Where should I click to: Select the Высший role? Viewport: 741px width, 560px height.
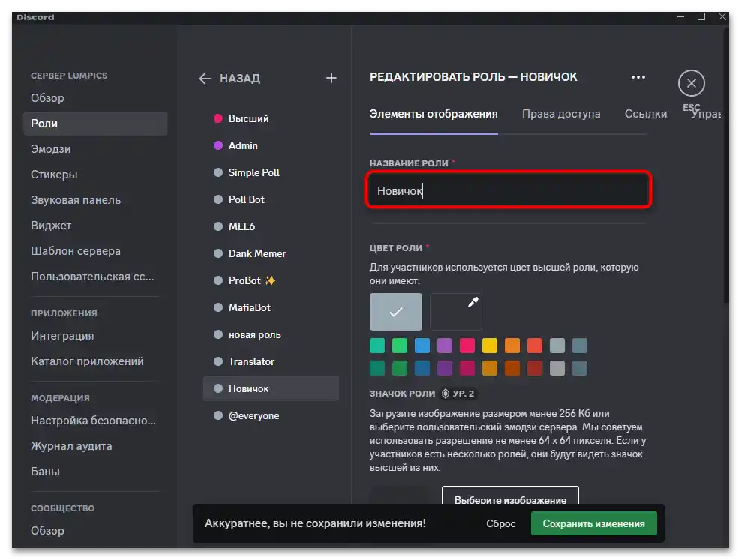click(x=271, y=118)
